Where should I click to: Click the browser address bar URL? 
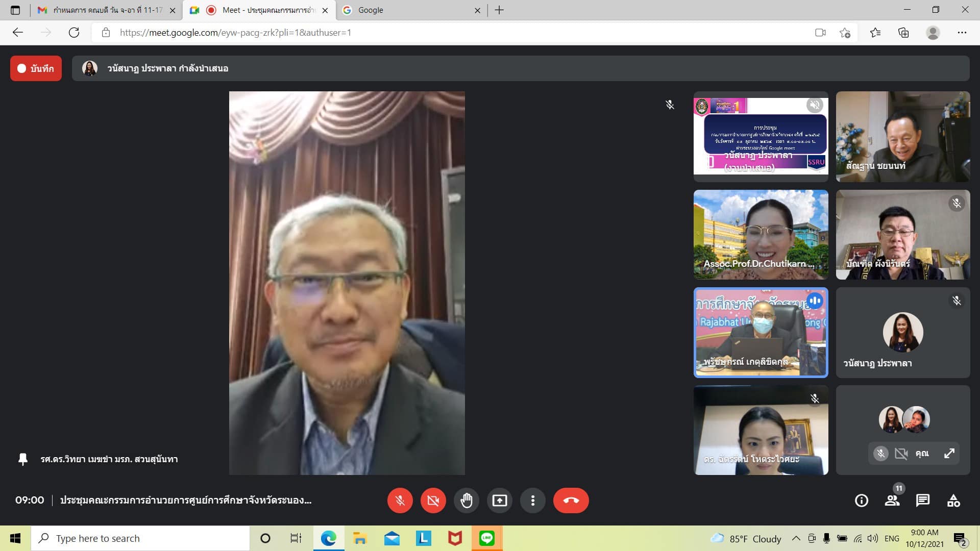(x=235, y=33)
